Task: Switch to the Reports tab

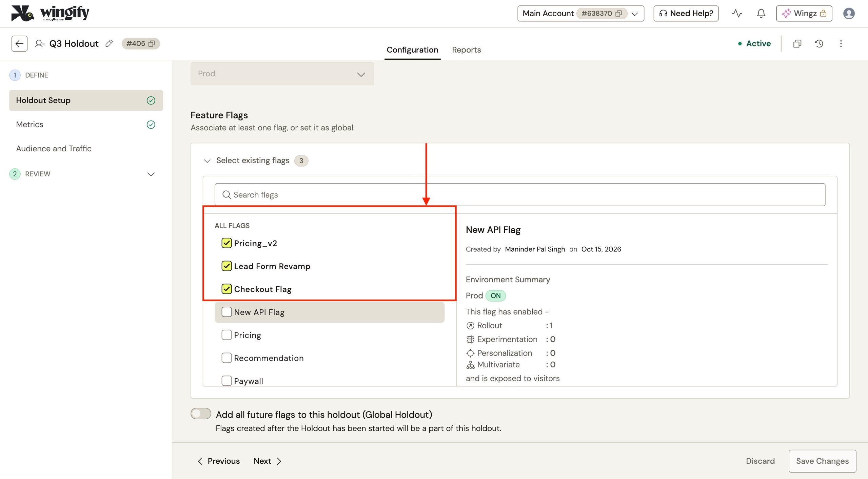Action: pyautogui.click(x=466, y=50)
